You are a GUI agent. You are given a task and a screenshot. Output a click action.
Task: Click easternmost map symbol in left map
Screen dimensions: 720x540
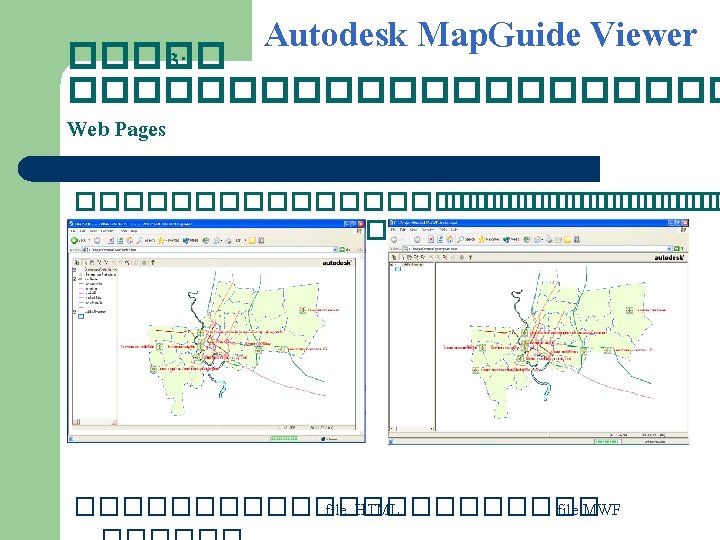click(x=302, y=310)
